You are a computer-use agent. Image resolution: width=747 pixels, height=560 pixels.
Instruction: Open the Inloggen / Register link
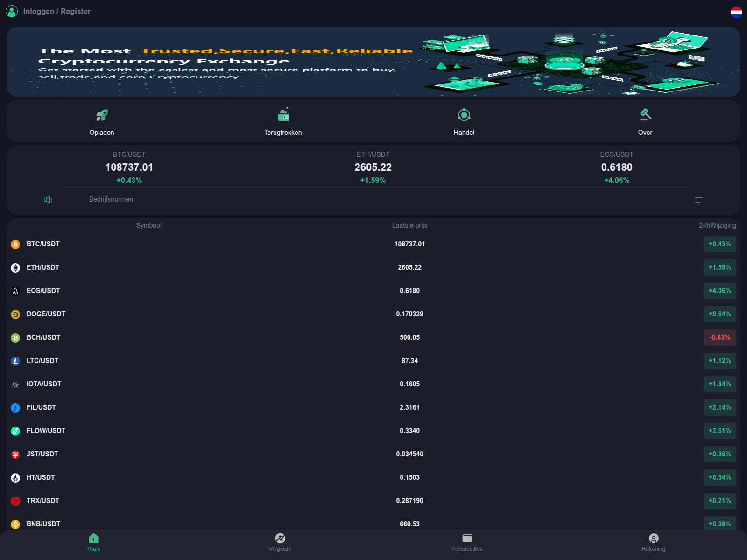[57, 11]
